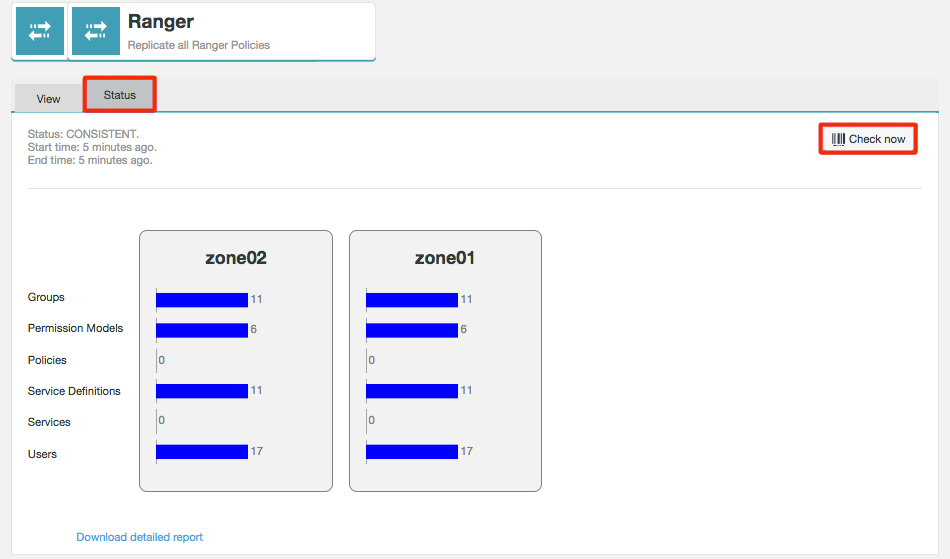Image resolution: width=950 pixels, height=559 pixels.
Task: Click the Groups row label
Action: point(46,297)
